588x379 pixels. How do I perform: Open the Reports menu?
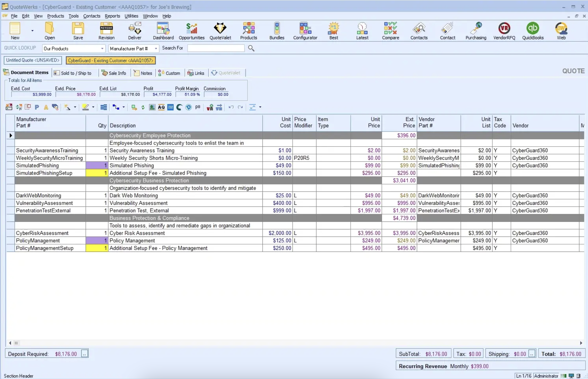pyautogui.click(x=112, y=16)
